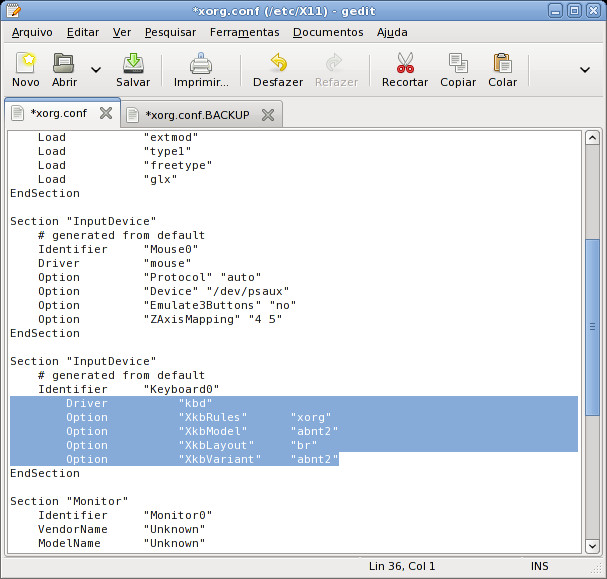607x579 pixels.
Task: Open a file with Abrir
Action: point(64,70)
